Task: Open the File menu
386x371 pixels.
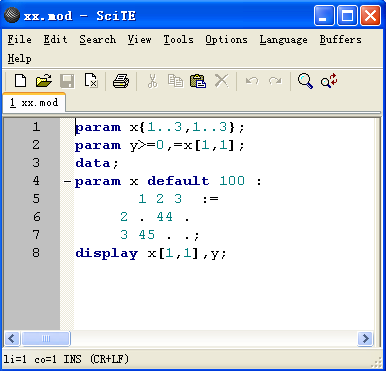Action: pos(20,39)
